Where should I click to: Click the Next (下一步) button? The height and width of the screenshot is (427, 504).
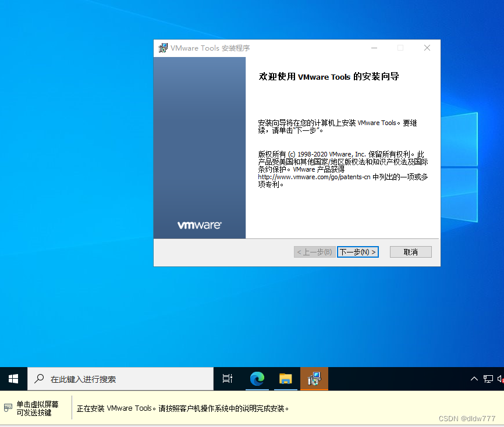(358, 252)
